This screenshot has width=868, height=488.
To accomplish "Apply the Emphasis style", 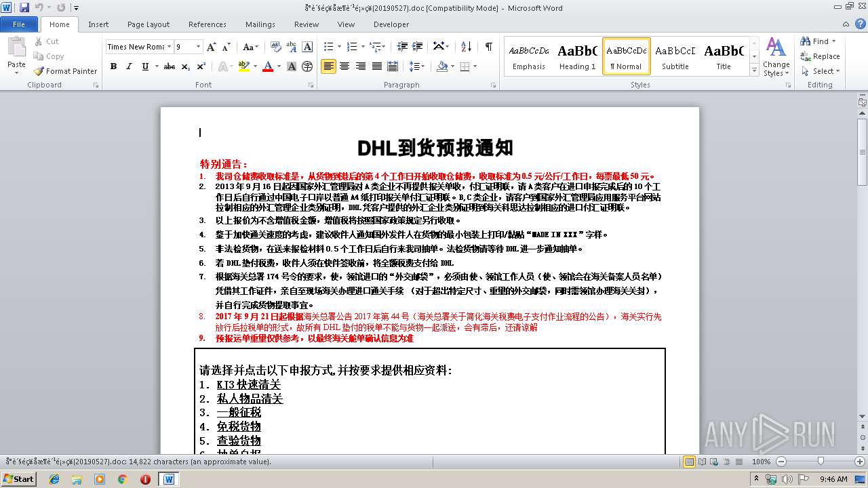I will click(x=529, y=56).
